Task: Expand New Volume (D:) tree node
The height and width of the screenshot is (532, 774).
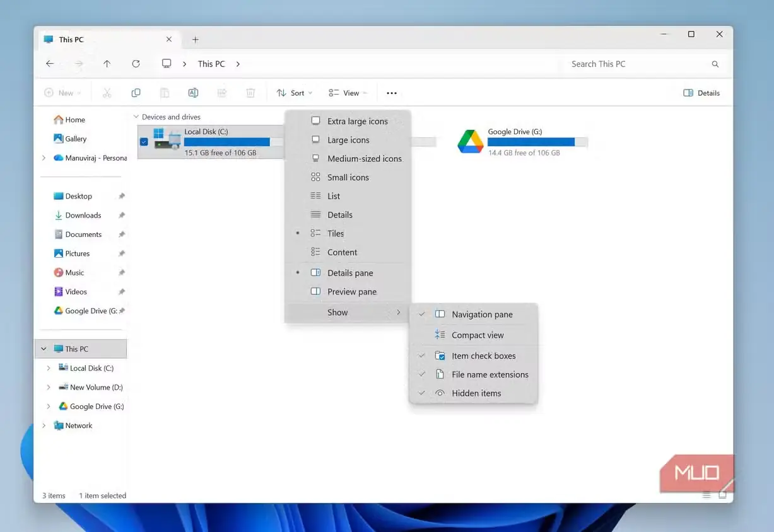Action: tap(49, 388)
